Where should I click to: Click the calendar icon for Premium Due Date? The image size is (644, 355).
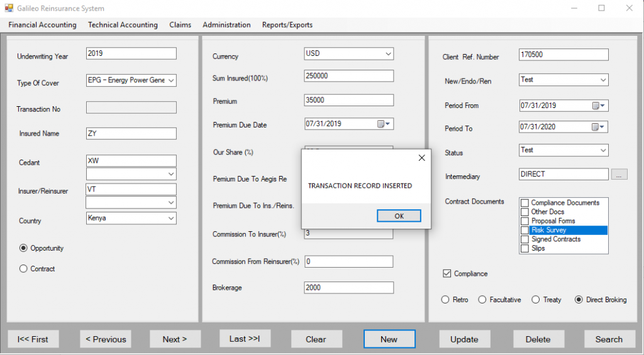[384, 124]
